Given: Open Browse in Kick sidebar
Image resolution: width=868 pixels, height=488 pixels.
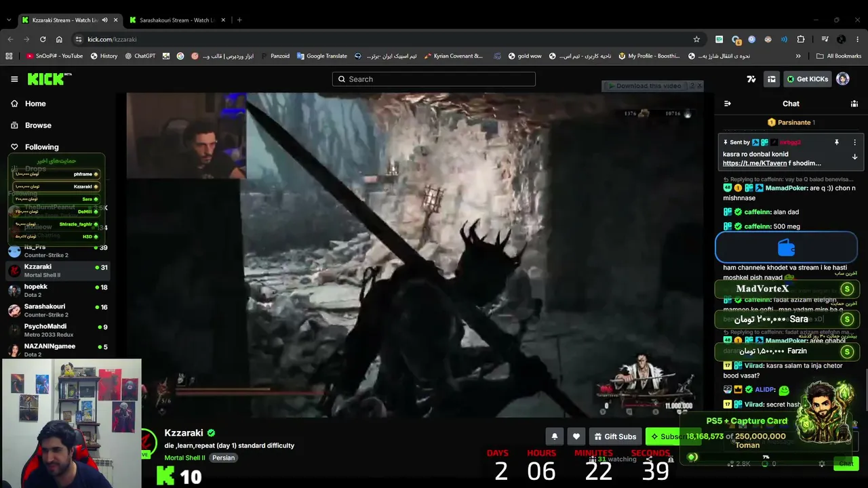Looking at the screenshot, I should [x=38, y=125].
